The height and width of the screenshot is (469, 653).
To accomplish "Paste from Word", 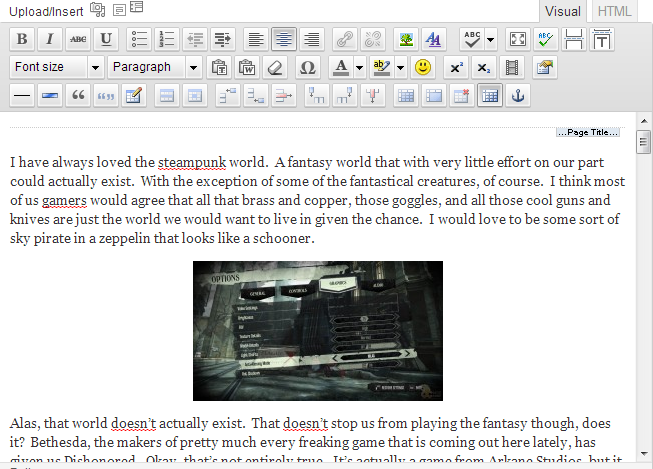I will click(x=247, y=67).
